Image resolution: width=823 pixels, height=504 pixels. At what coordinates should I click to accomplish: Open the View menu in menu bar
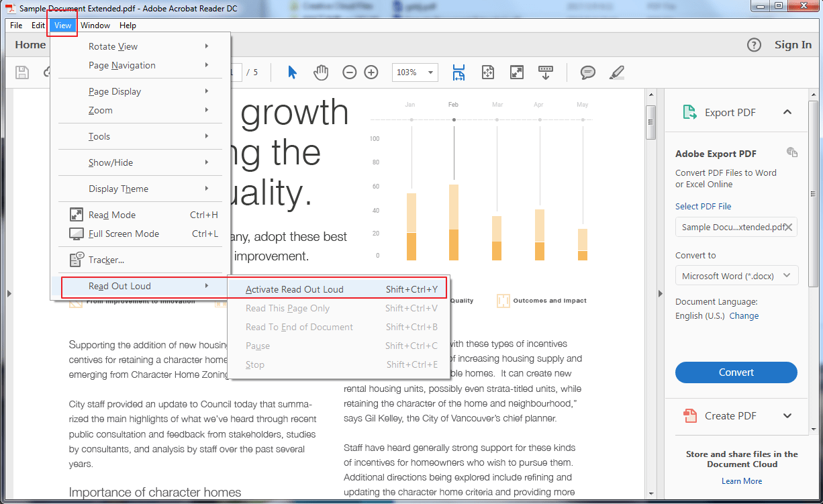coord(62,26)
